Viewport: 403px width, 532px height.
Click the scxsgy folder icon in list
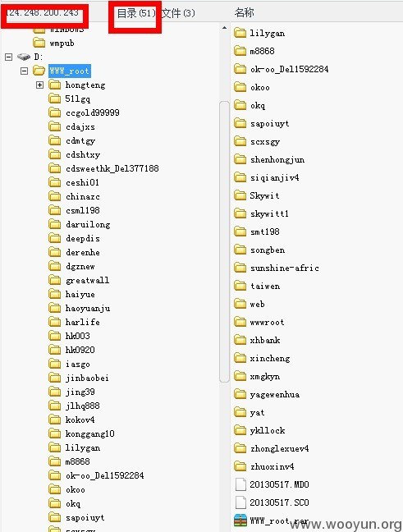coord(240,141)
